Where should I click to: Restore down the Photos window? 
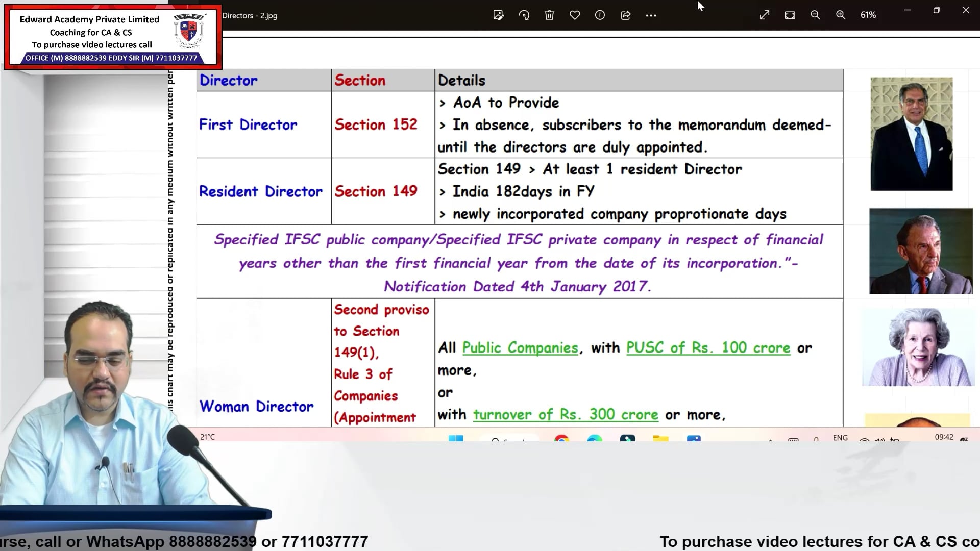coord(936,10)
